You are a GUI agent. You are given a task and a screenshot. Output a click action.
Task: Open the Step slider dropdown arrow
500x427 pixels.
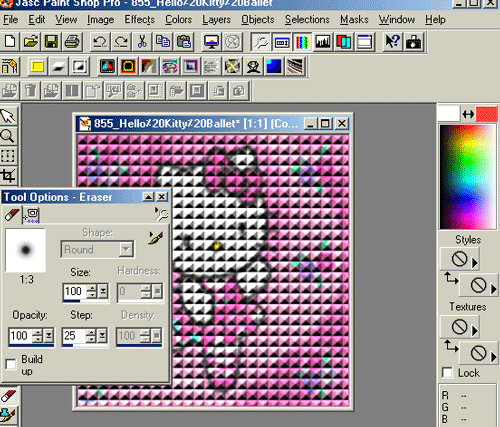103,336
